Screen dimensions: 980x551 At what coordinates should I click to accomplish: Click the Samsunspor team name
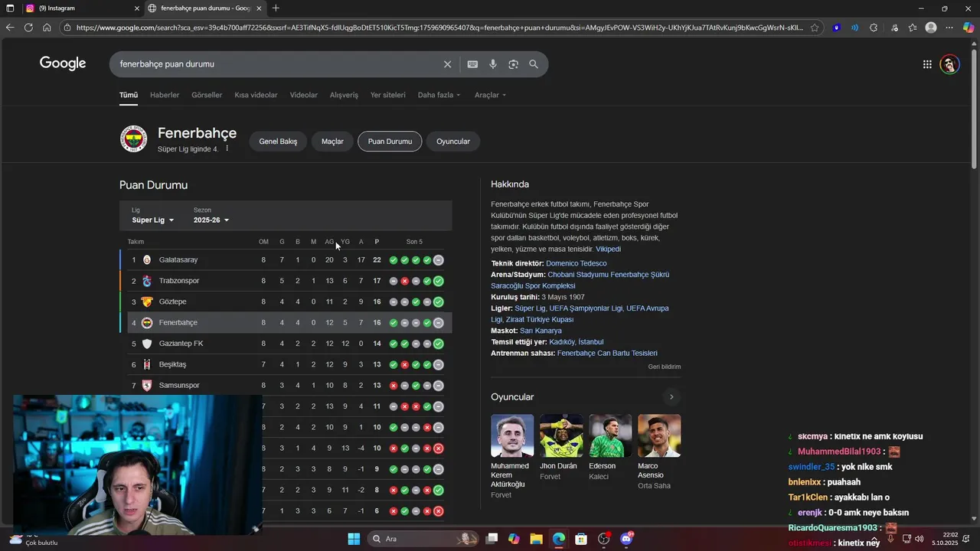(179, 385)
